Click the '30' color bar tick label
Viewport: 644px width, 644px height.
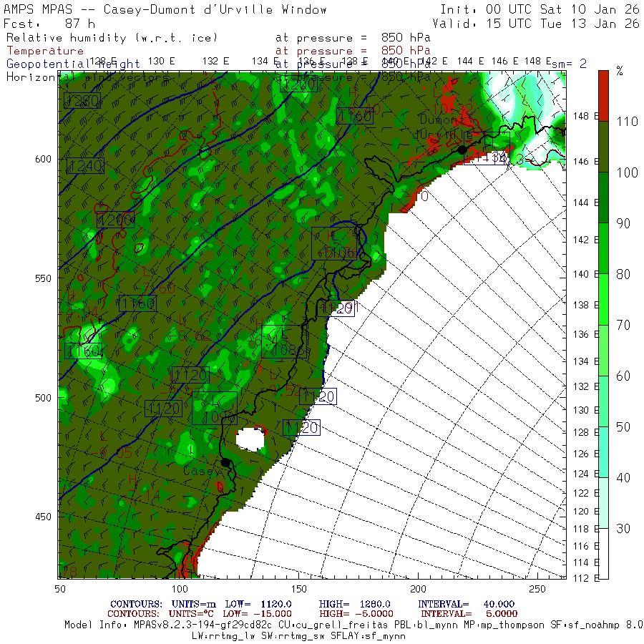tap(623, 529)
